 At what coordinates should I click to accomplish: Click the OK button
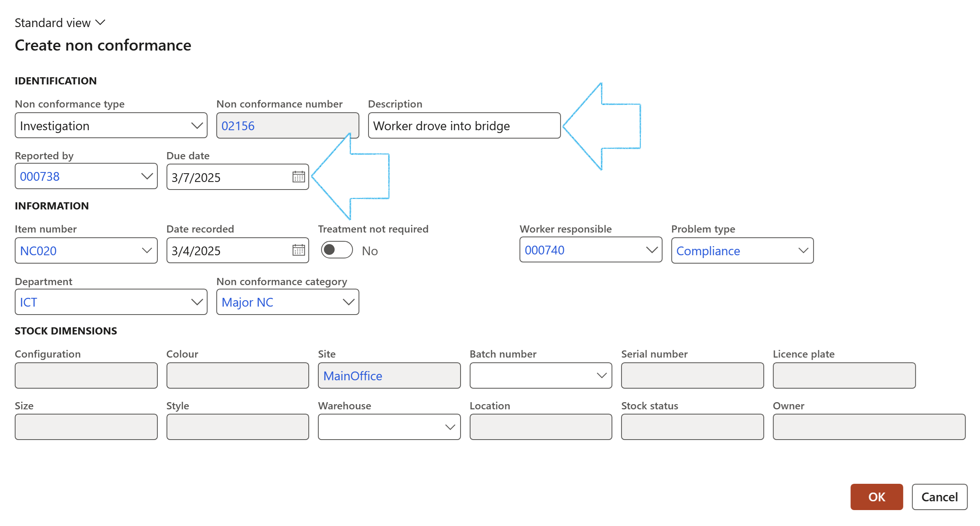tap(876, 497)
